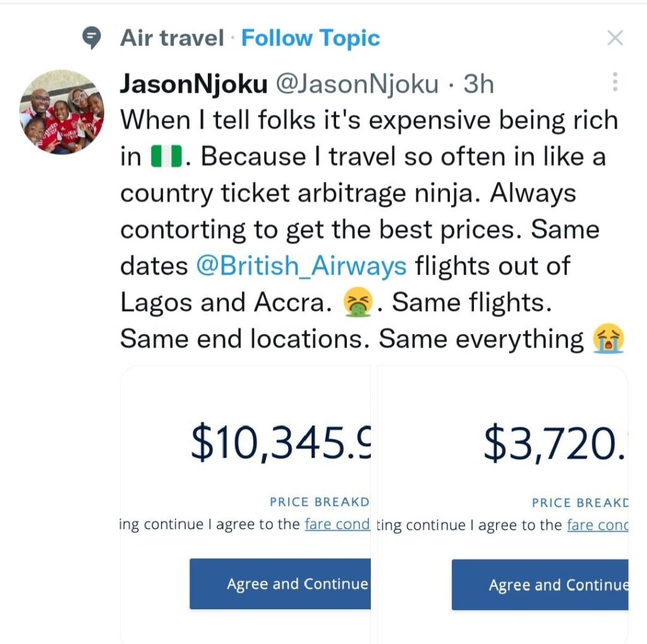Click the @British_Airways mention
Viewport: 647px width, 644px height.
click(x=301, y=266)
